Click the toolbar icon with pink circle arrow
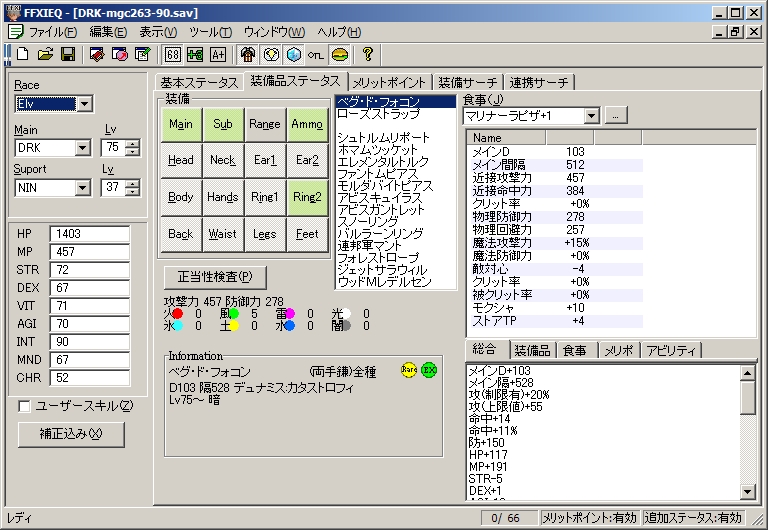This screenshot has width=768, height=530. click(120, 54)
